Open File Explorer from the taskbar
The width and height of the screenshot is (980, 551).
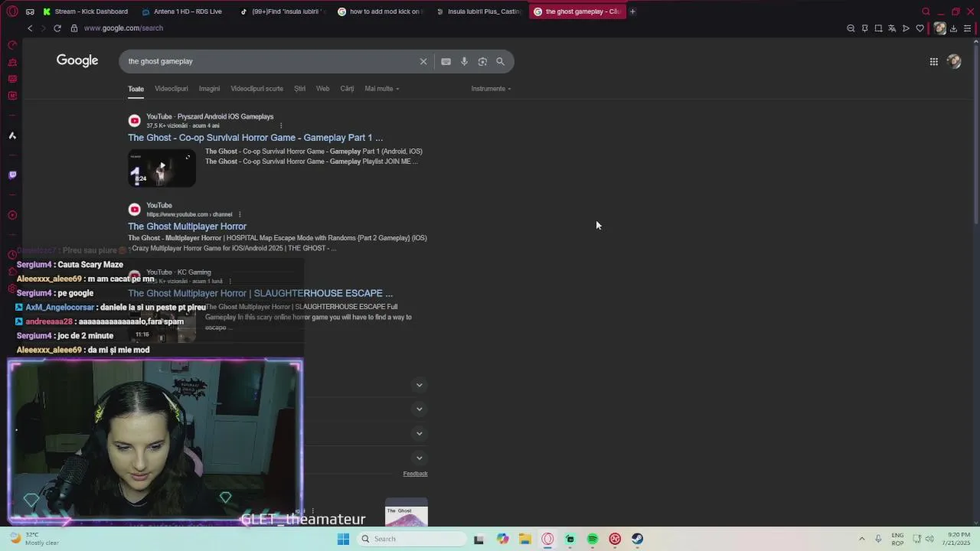tap(524, 539)
